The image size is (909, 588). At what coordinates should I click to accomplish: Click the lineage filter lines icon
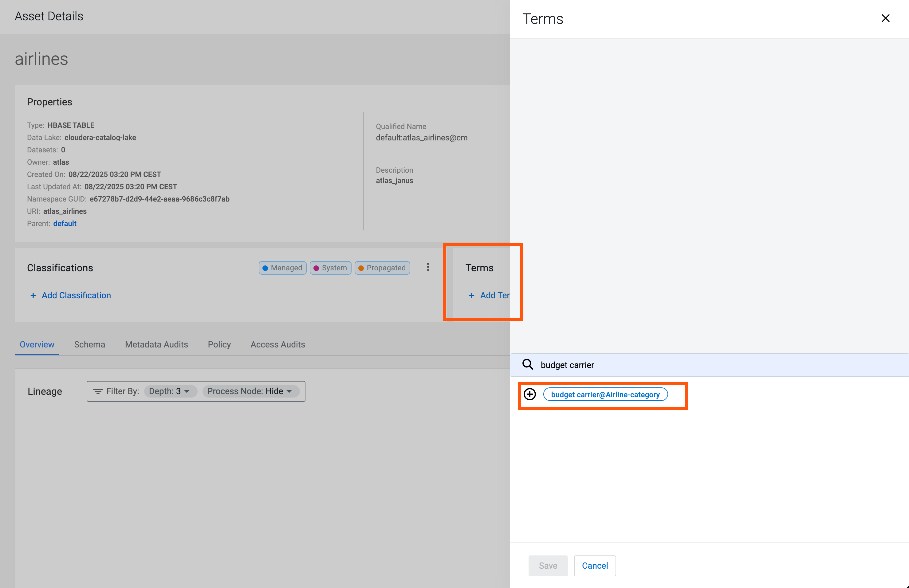pyautogui.click(x=98, y=391)
